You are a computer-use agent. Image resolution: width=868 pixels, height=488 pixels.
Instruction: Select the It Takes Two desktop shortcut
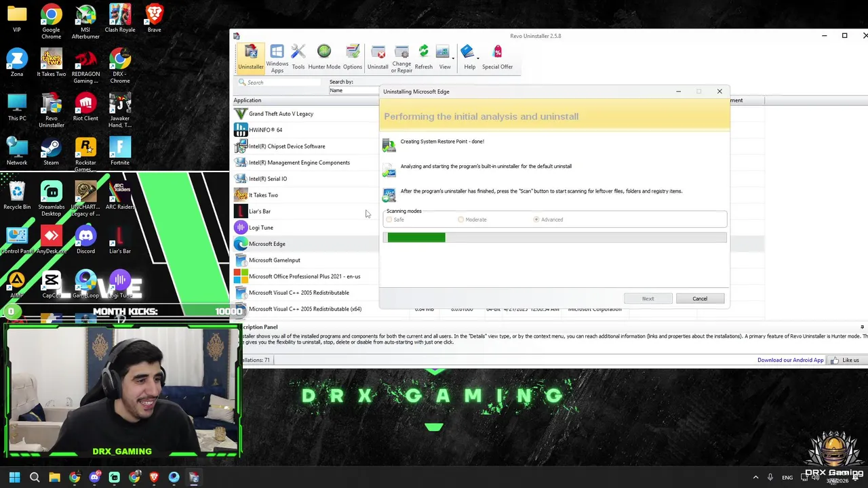[x=51, y=62]
